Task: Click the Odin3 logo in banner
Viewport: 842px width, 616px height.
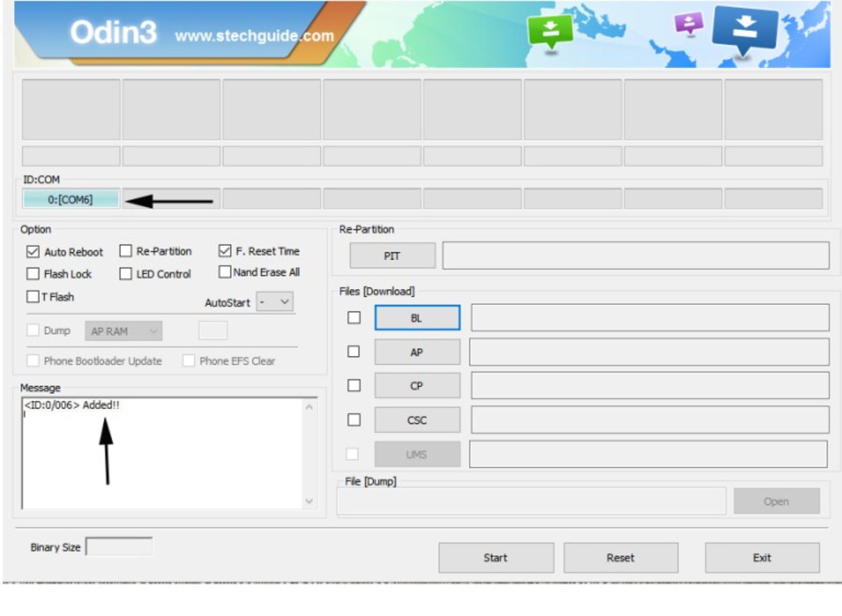Action: tap(113, 32)
